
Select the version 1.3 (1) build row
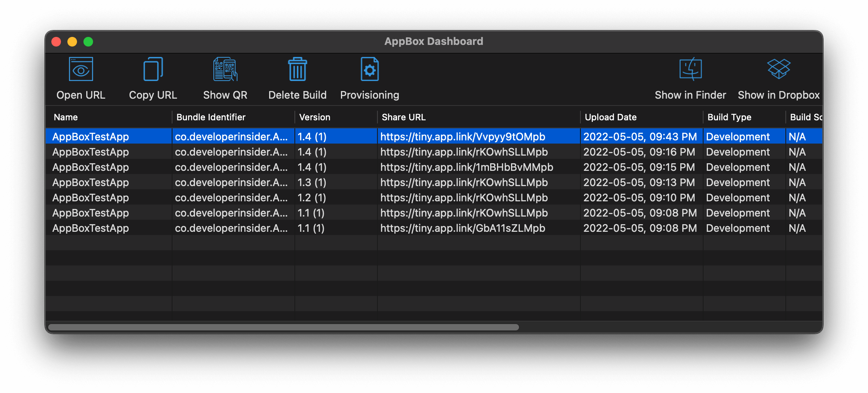coord(312,182)
